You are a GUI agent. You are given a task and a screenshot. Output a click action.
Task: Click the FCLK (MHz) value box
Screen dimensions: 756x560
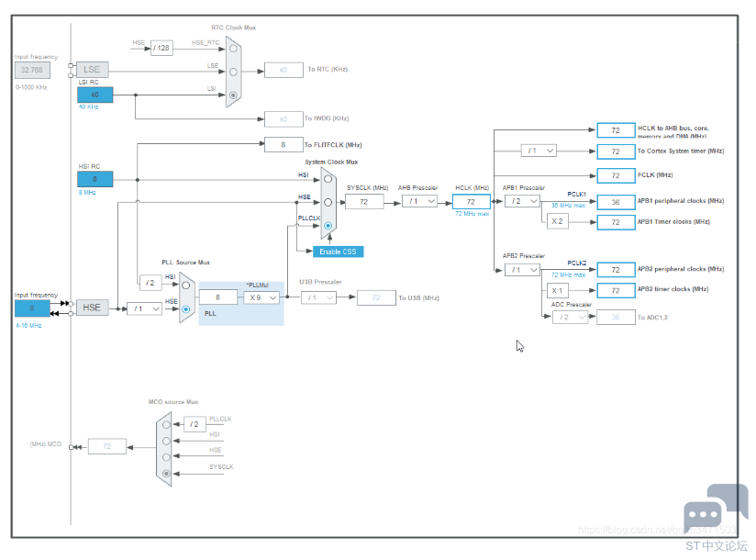point(617,175)
